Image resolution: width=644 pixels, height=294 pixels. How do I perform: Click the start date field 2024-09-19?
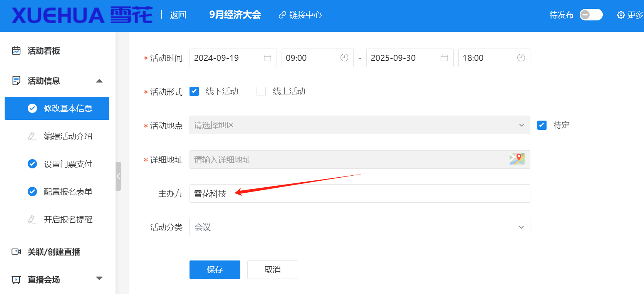233,58
